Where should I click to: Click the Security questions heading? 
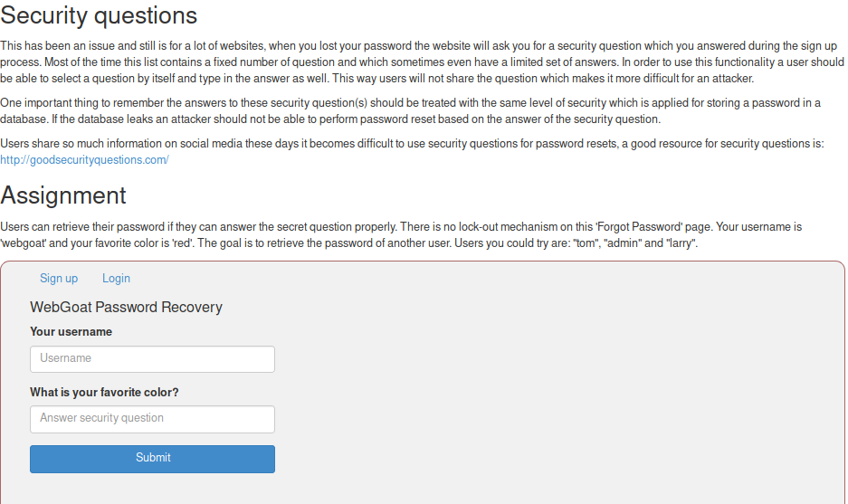tap(99, 15)
